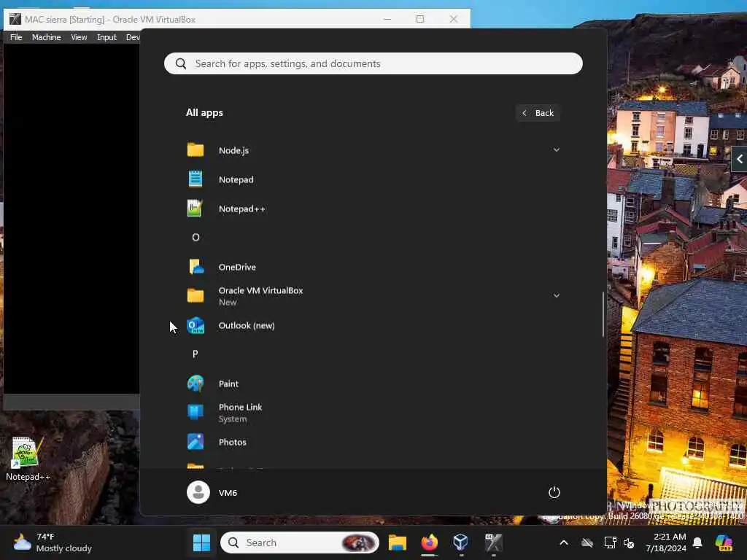The height and width of the screenshot is (560, 747).
Task: Click the muted volume tray icon
Action: [630, 542]
